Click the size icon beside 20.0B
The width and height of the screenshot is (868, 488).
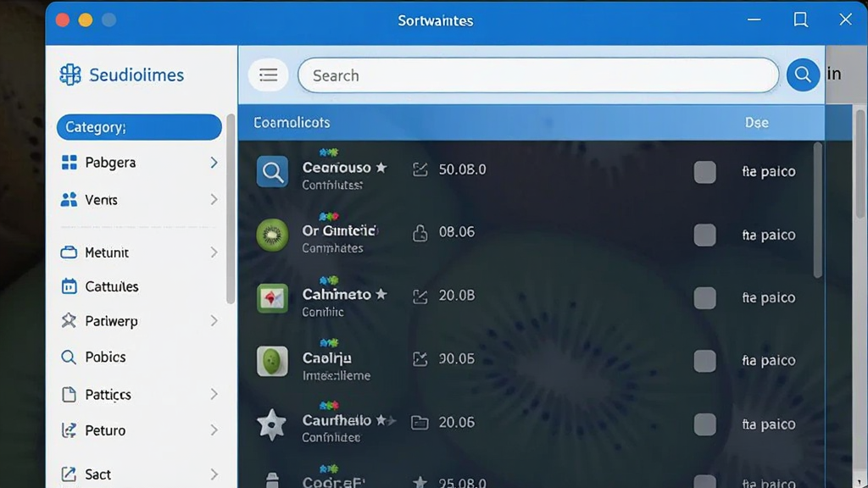click(420, 297)
